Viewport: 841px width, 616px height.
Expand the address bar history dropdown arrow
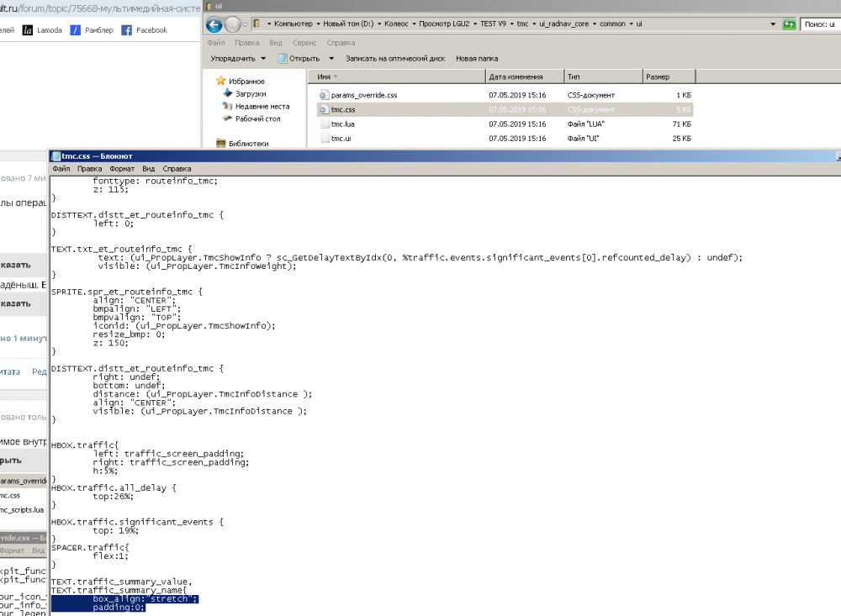point(773,24)
